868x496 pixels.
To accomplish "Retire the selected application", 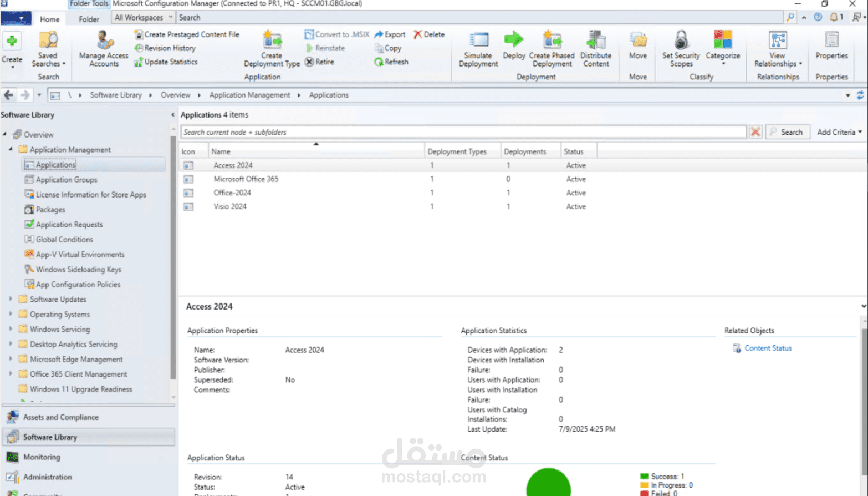I will tap(319, 62).
